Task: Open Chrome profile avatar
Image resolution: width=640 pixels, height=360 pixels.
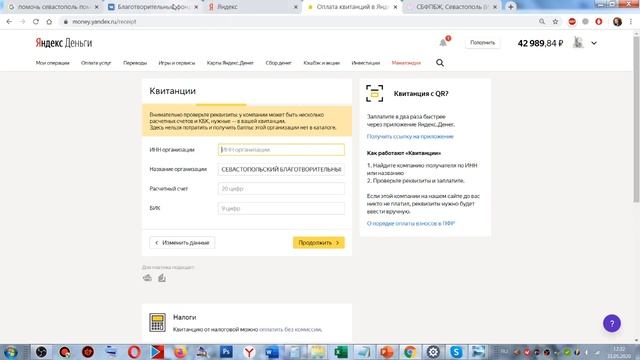Action: tap(617, 22)
